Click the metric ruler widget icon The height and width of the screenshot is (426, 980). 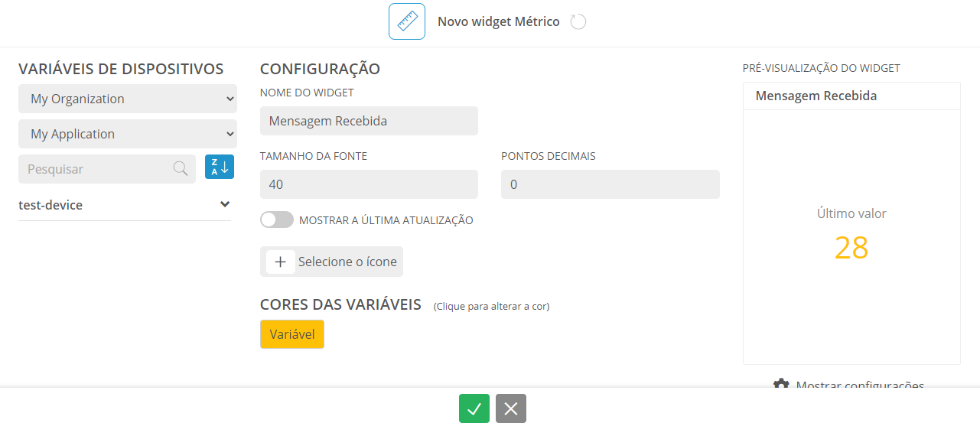(x=407, y=21)
